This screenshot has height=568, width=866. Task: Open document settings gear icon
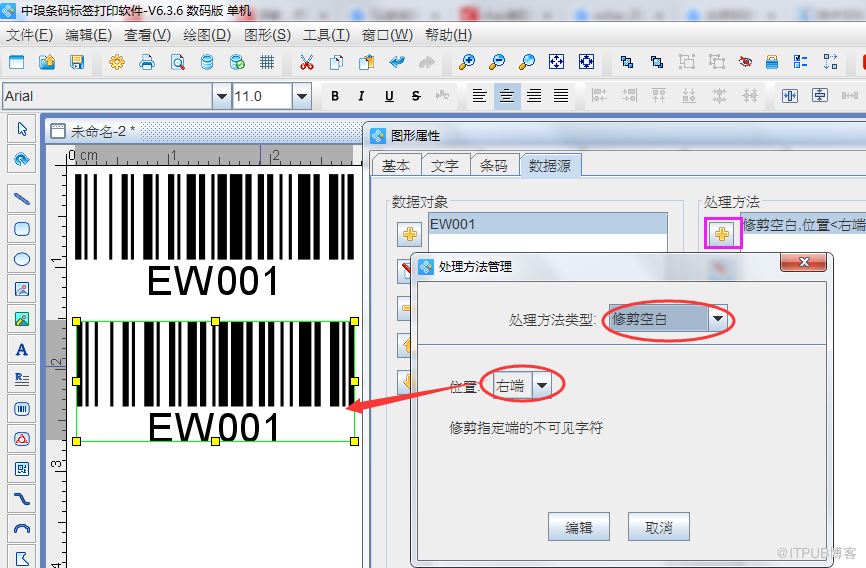(x=117, y=62)
